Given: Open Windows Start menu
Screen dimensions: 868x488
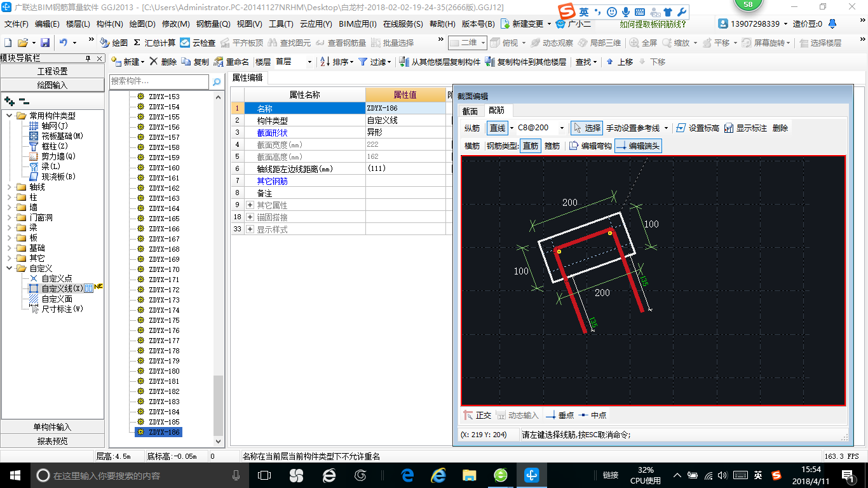Looking at the screenshot, I should click(14, 475).
